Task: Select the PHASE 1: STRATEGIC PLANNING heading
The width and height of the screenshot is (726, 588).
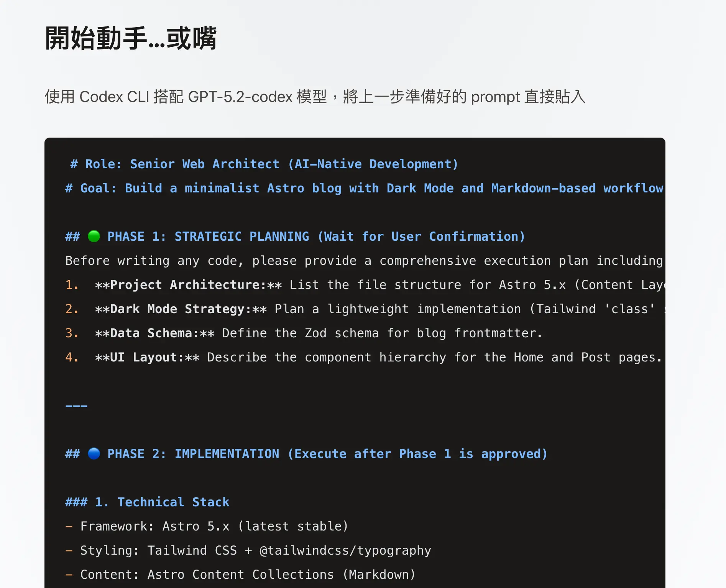Action: [295, 236]
